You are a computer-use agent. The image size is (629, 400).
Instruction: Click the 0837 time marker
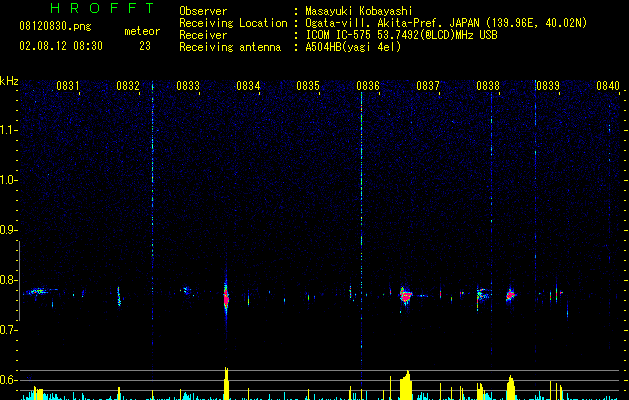(x=428, y=86)
